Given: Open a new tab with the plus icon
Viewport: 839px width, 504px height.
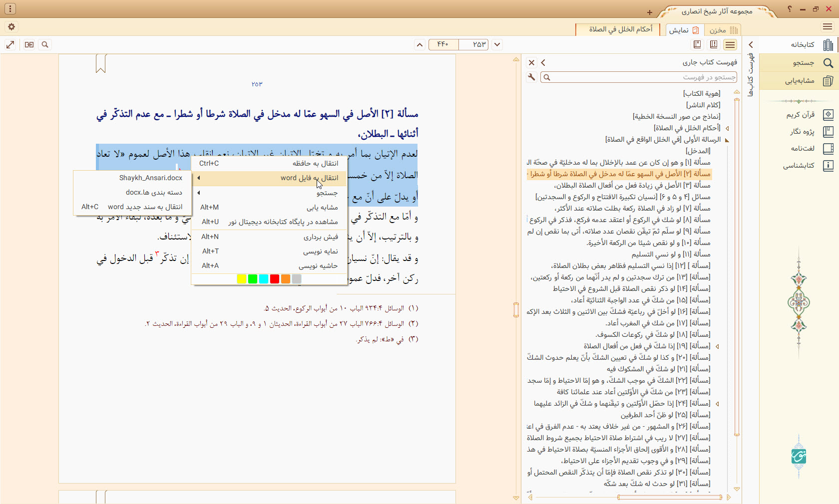Looking at the screenshot, I should pyautogui.click(x=649, y=12).
